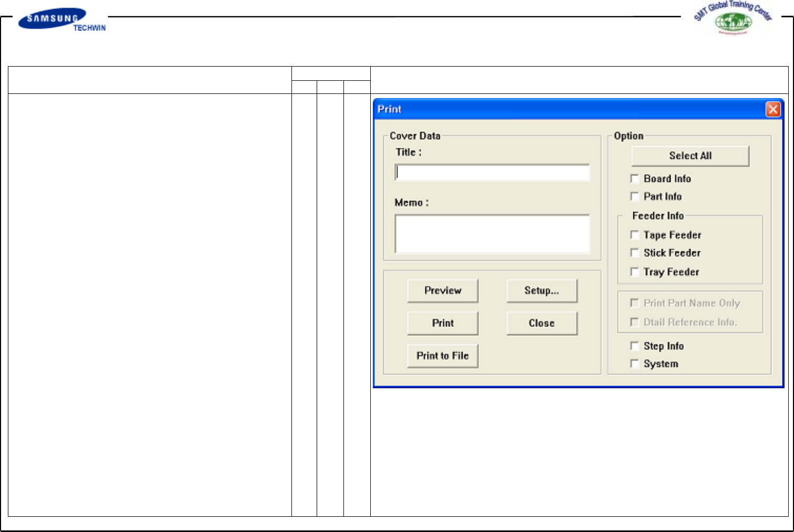Tick the Print Part Name Only checkbox
This screenshot has height=532, width=794.
click(x=635, y=303)
